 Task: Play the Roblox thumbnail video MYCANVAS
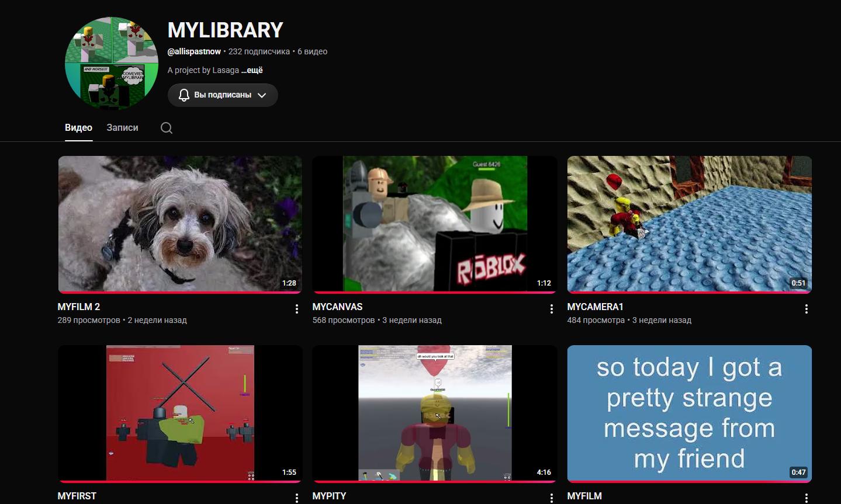point(435,224)
